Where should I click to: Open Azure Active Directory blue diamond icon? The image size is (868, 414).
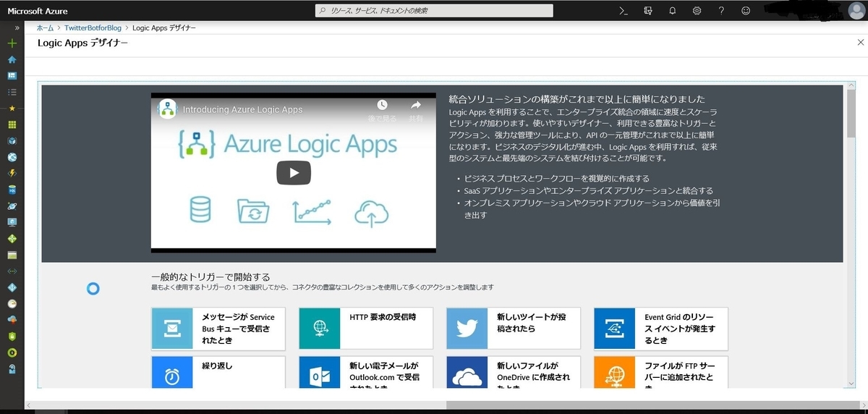coord(12,287)
